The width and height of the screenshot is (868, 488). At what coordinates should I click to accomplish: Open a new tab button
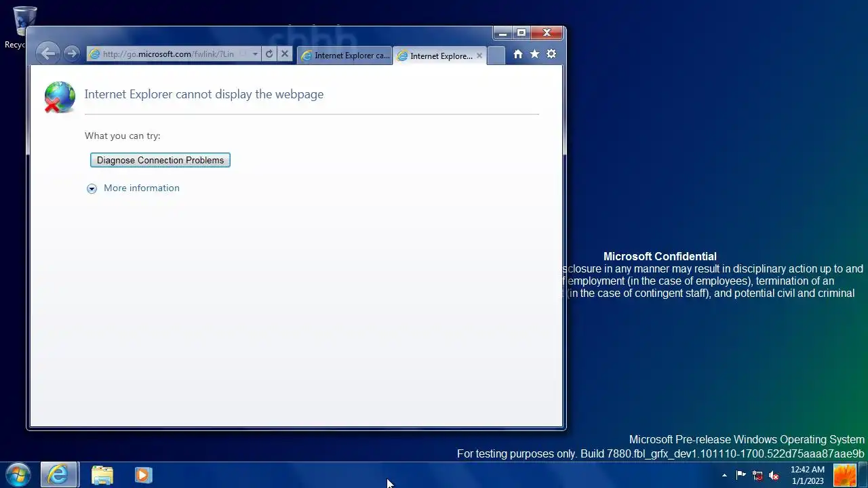tap(496, 56)
